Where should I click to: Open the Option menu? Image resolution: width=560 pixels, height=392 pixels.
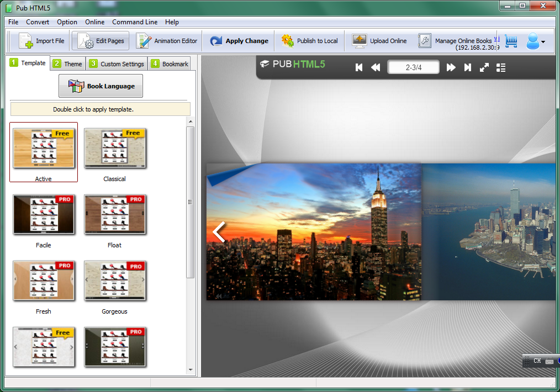tap(67, 22)
